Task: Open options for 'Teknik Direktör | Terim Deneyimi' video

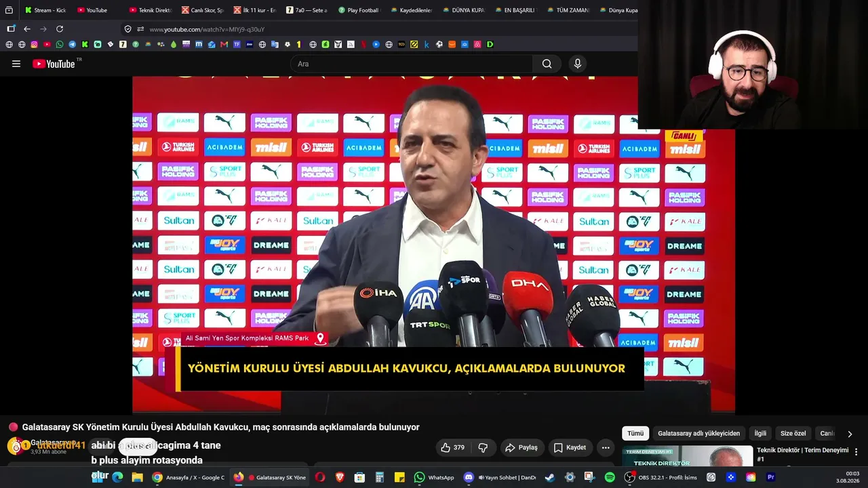Action: [856, 452]
